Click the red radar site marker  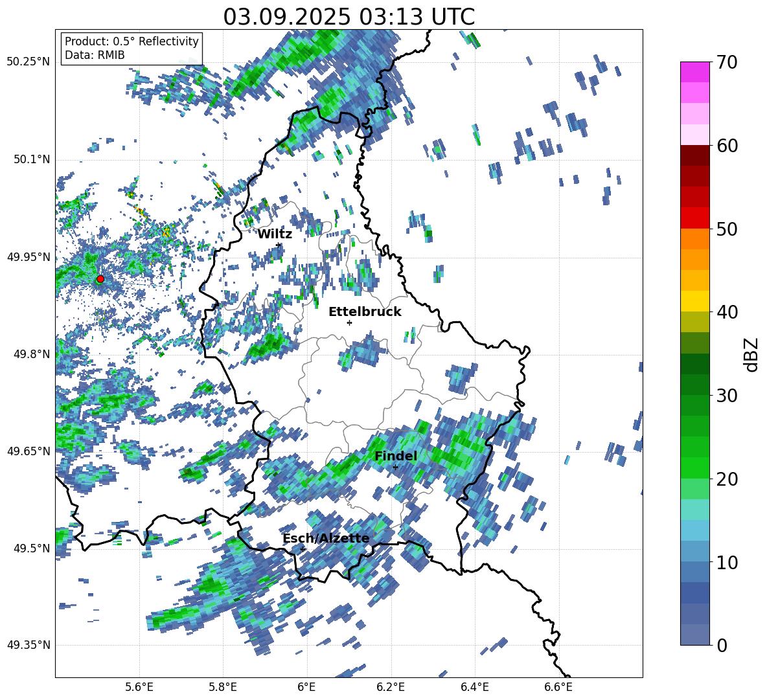100,278
